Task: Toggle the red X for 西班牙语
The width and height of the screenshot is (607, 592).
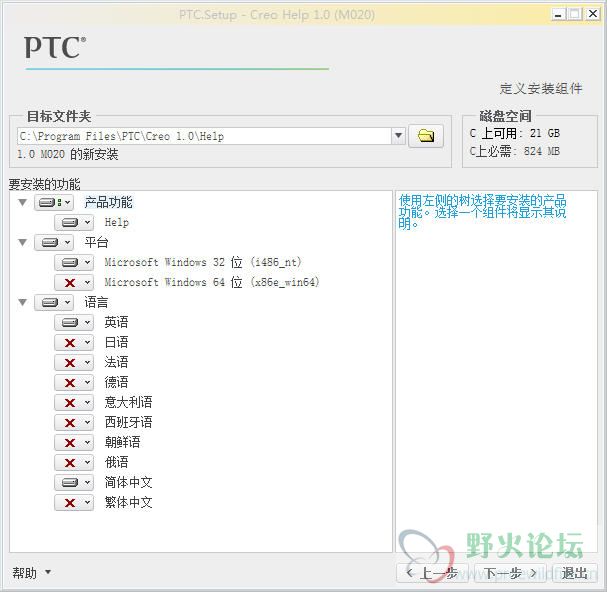Action: click(74, 422)
